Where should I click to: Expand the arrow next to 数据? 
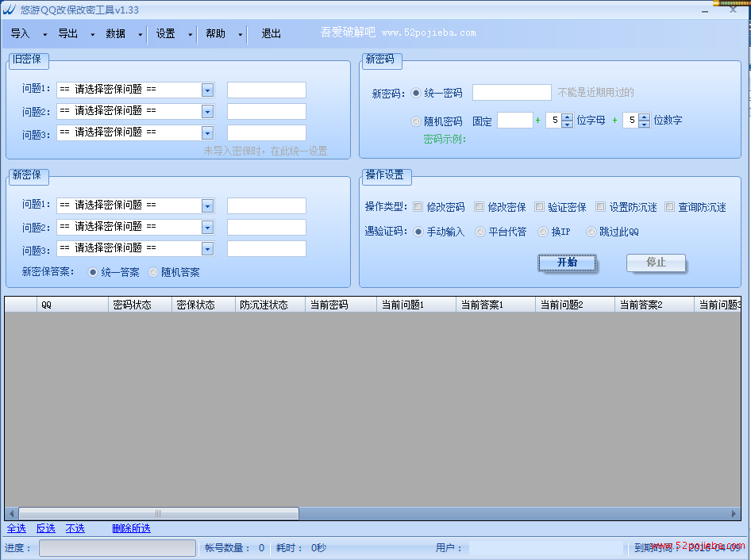click(141, 34)
